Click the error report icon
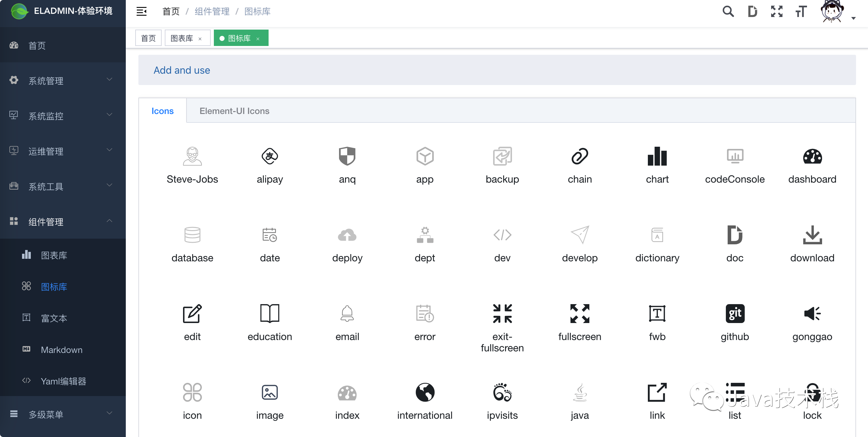868x437 pixels. tap(425, 314)
